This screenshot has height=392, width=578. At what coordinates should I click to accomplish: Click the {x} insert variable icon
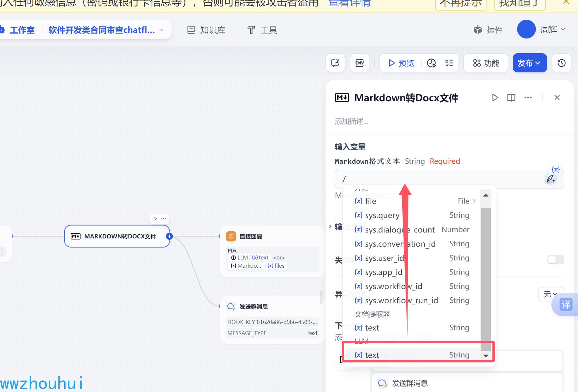(556, 169)
